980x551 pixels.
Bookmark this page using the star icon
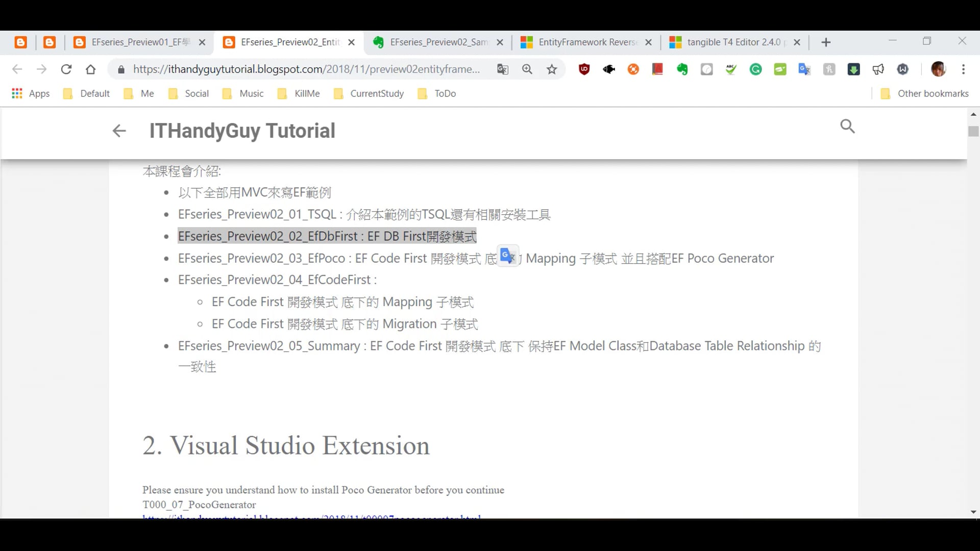[552, 69]
